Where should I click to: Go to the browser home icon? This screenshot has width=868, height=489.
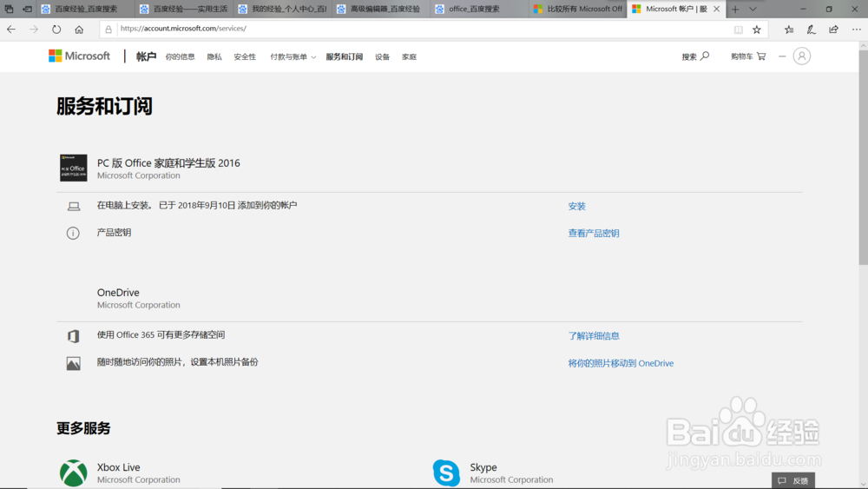pos(79,30)
